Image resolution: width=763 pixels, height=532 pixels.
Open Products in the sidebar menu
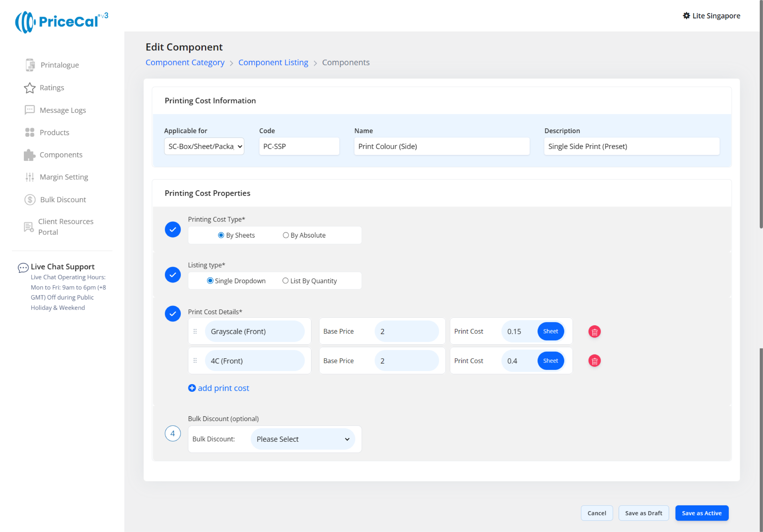pyautogui.click(x=54, y=133)
